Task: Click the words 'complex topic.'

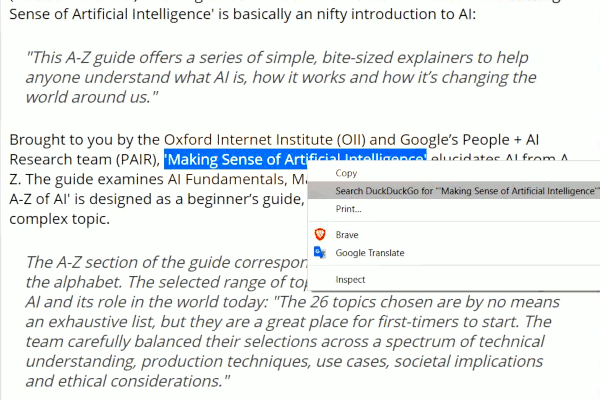Action: [59, 219]
